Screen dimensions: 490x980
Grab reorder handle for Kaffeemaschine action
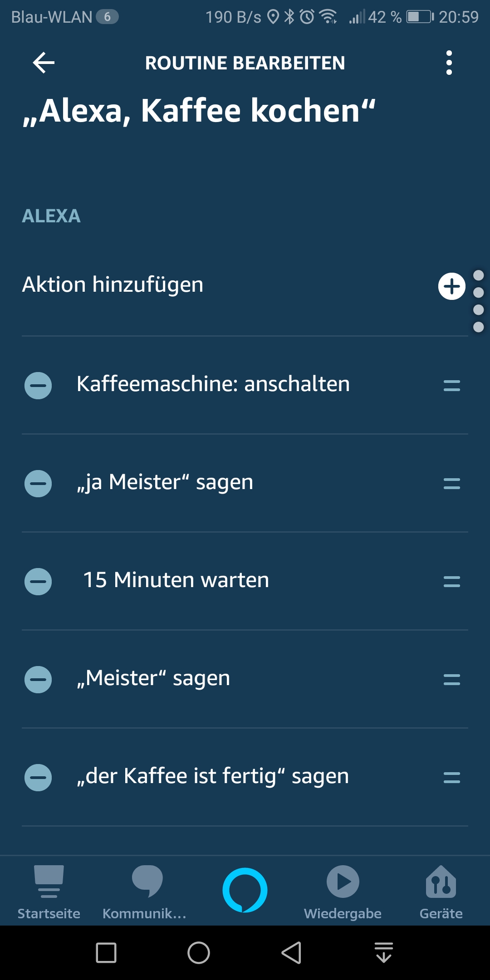click(x=451, y=386)
